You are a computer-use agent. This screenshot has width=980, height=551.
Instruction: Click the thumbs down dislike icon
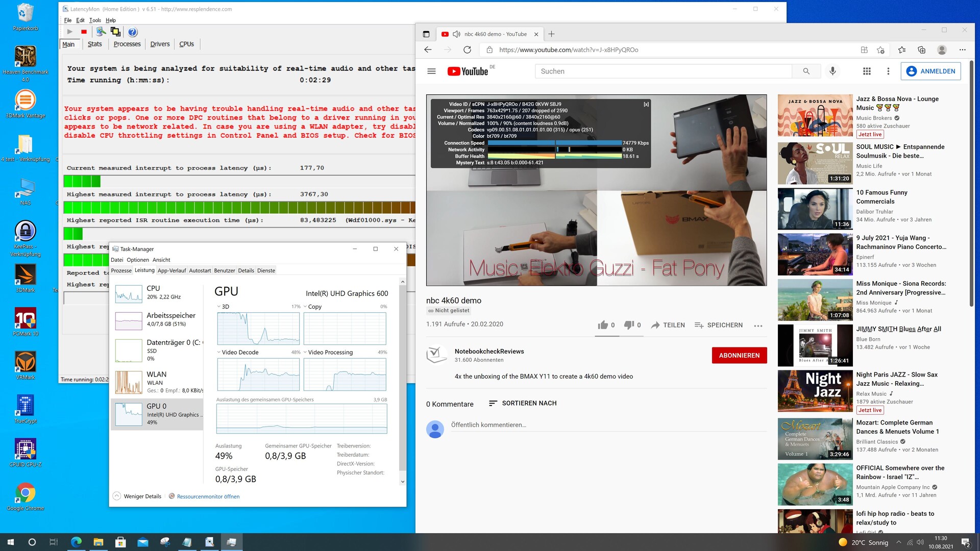click(x=629, y=325)
